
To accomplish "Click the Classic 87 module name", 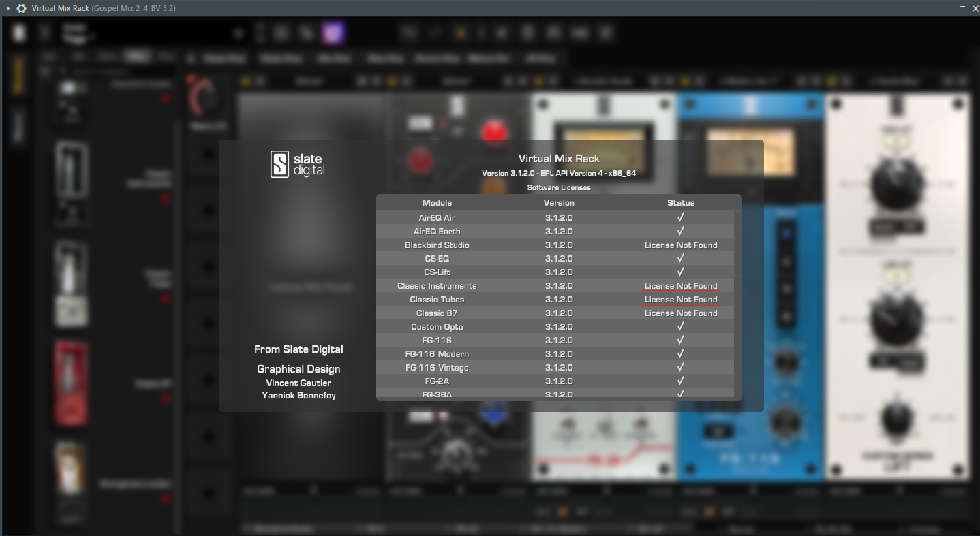I will click(437, 313).
